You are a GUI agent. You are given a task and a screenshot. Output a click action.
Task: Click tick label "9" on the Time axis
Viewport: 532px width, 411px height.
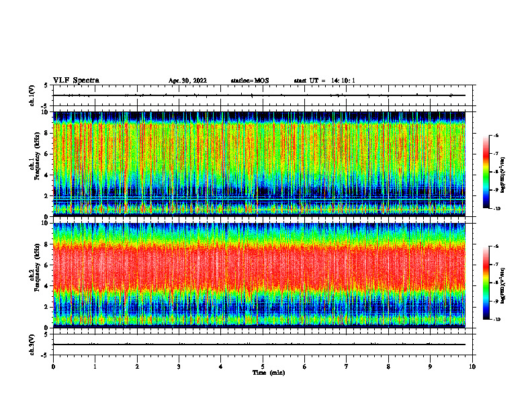coord(430,367)
